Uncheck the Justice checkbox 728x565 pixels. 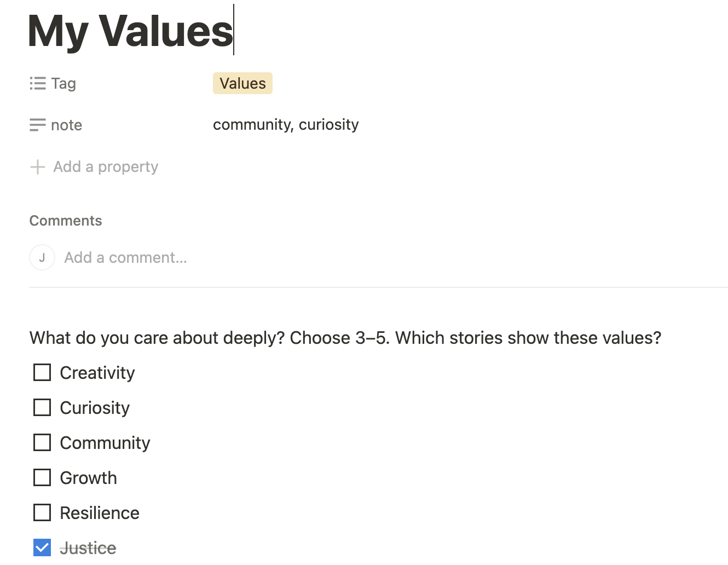42,547
